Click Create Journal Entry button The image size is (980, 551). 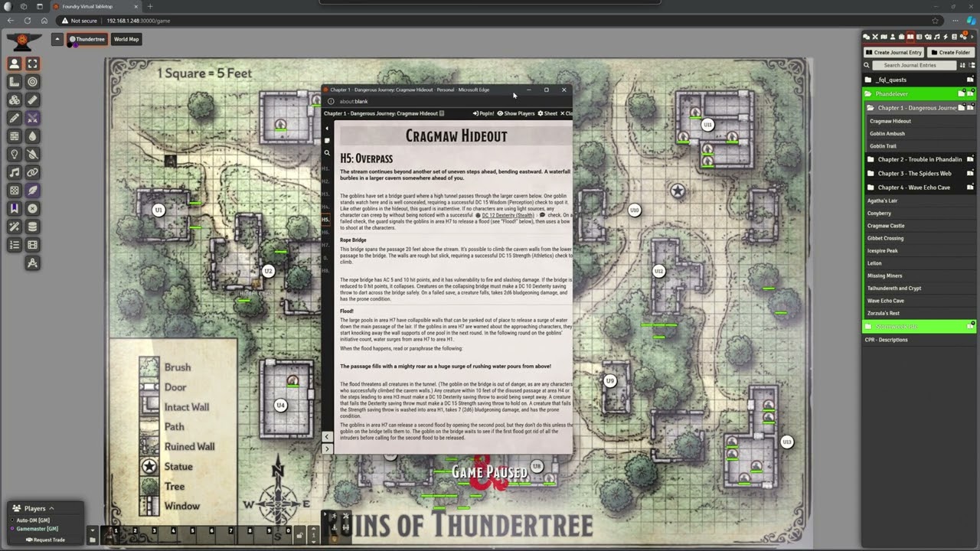coord(893,52)
